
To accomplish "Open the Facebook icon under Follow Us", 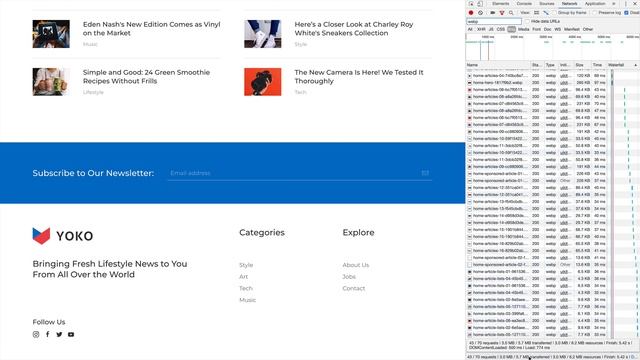I will pos(47,334).
